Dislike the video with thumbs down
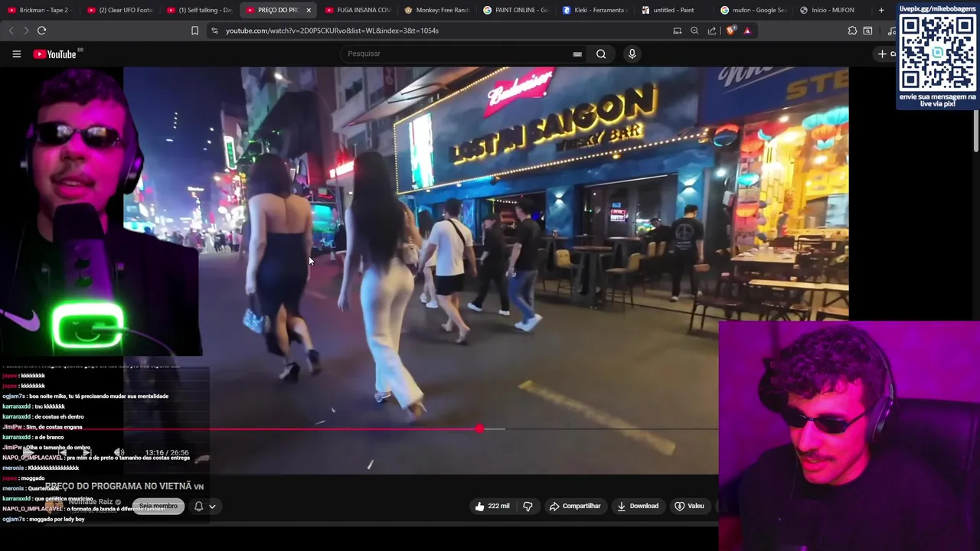 pyautogui.click(x=528, y=506)
